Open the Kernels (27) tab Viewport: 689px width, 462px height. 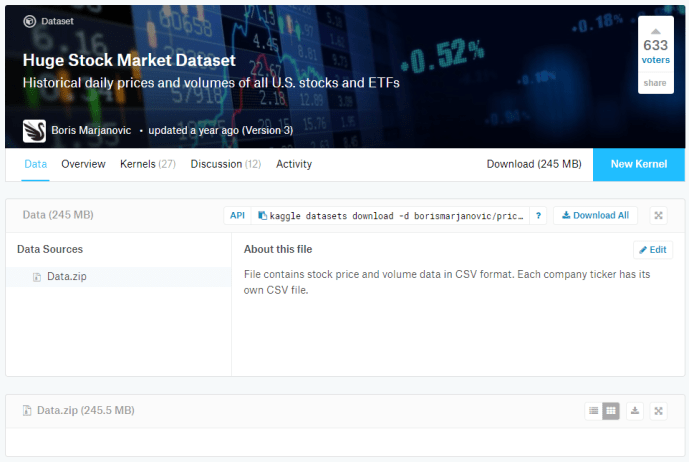tap(148, 164)
